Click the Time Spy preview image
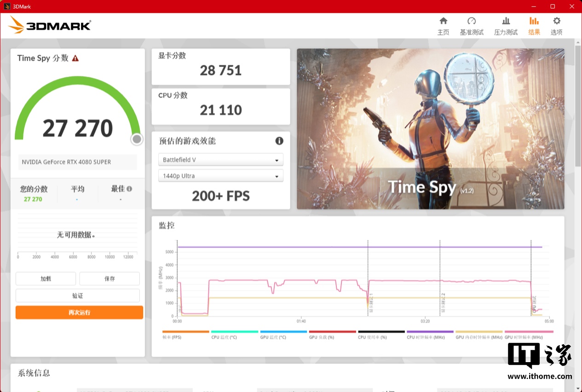This screenshot has width=582, height=392. 430,129
